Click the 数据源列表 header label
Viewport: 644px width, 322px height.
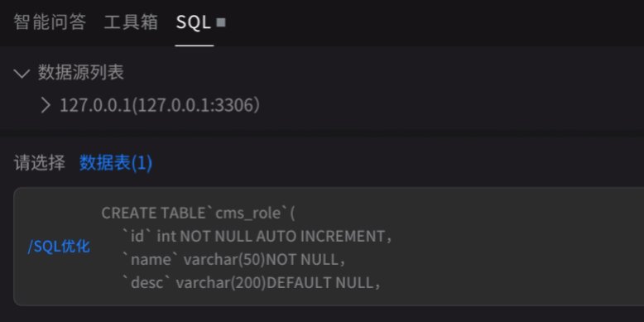[81, 73]
